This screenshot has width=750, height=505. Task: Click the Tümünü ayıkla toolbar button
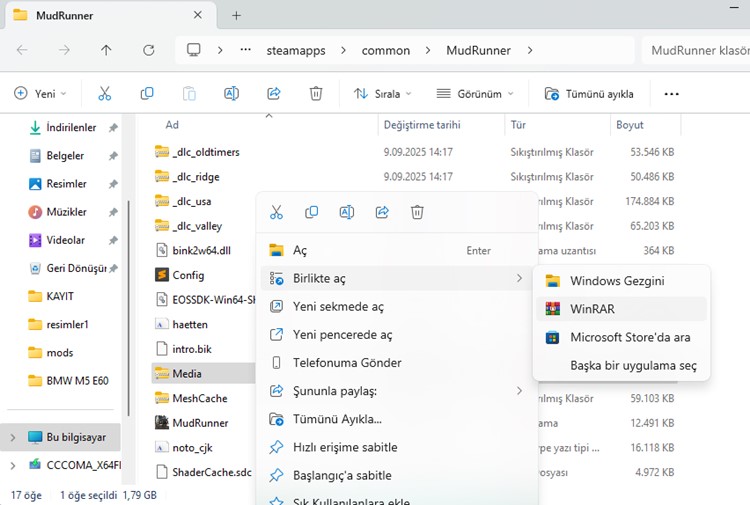[x=589, y=94]
